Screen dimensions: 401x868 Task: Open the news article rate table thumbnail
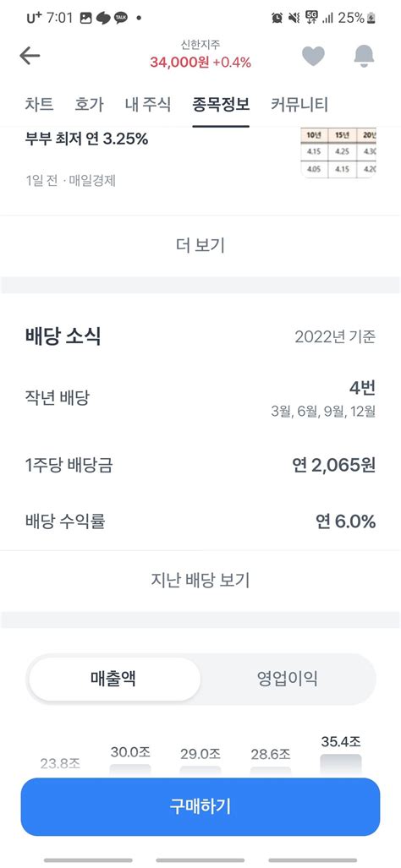[338, 153]
